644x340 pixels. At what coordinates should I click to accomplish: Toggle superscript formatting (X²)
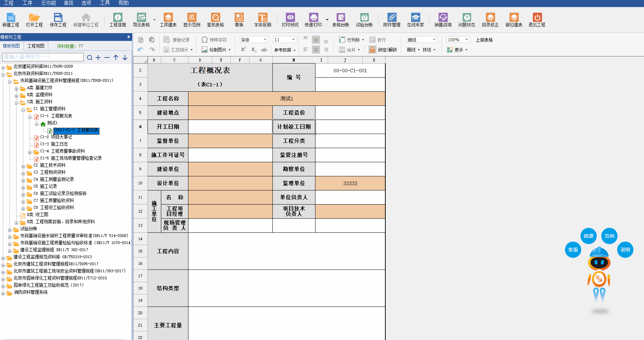coord(243,49)
